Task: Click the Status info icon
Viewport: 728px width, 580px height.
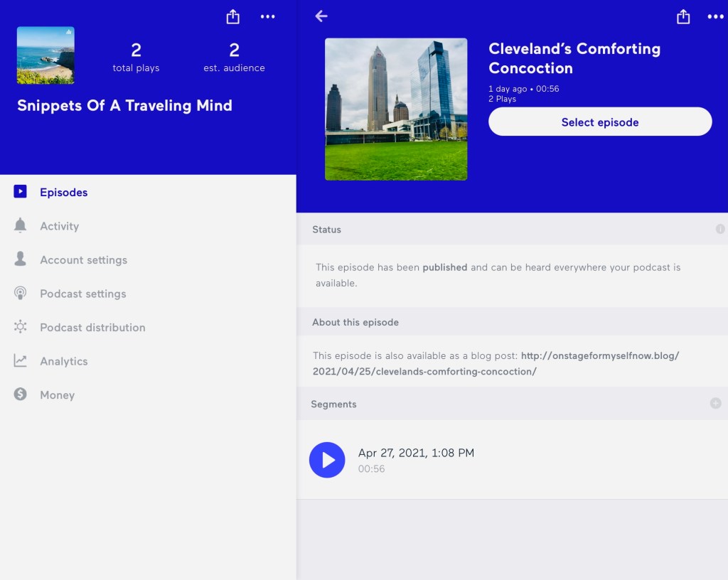Action: tap(720, 229)
